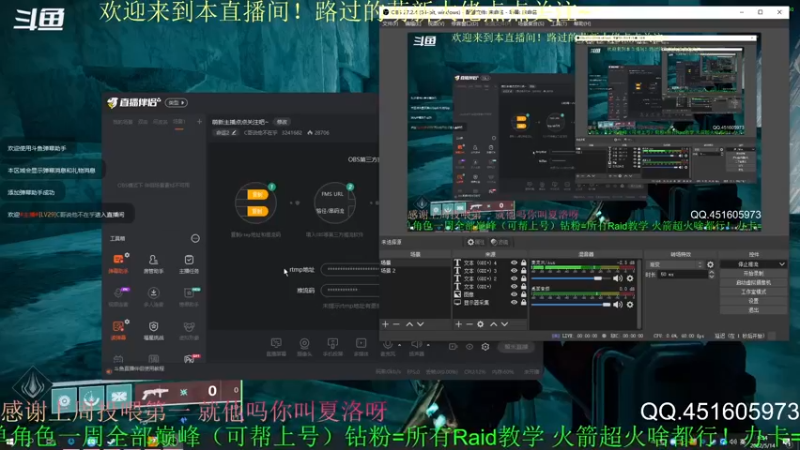Open the 文件(F) menu in OBS
800x450 pixels.
coord(391,23)
